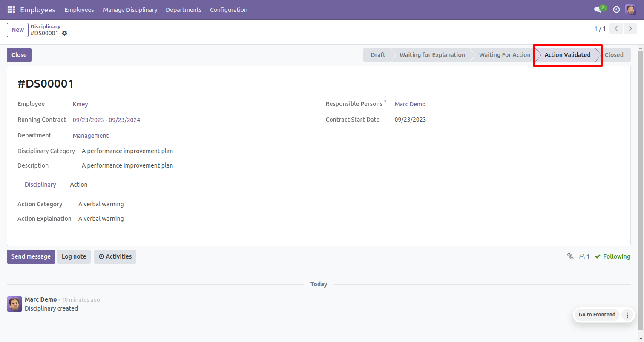Open the conversations chat icon with badge

coord(600,9)
